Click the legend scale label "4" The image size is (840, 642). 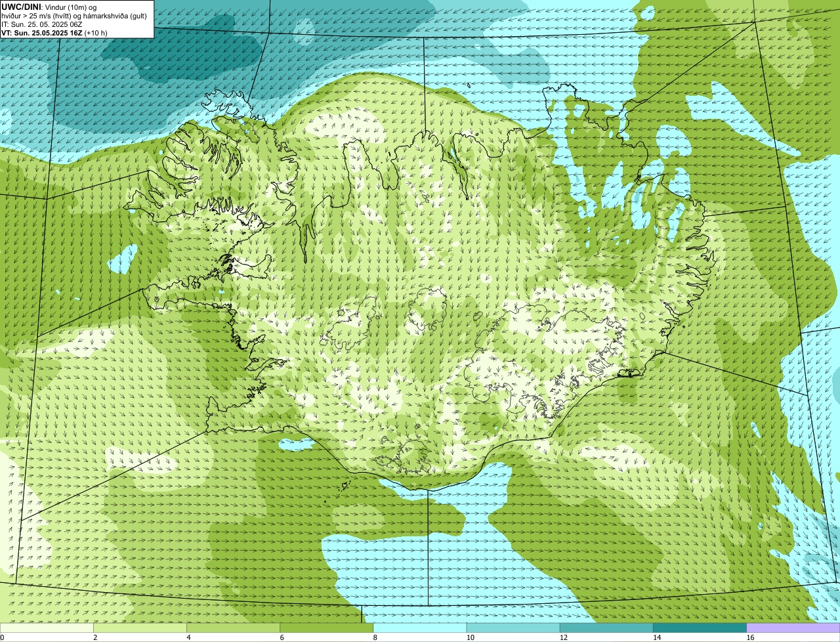[189, 637]
